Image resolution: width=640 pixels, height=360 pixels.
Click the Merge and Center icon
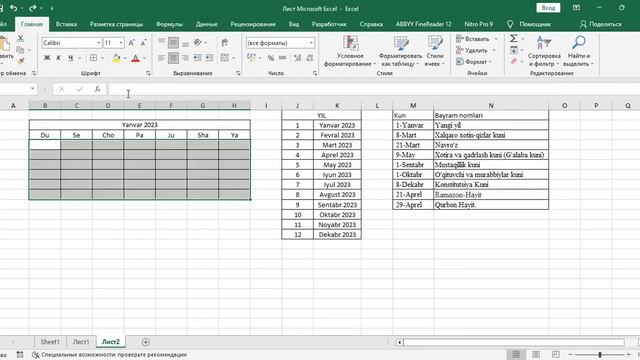(224, 58)
